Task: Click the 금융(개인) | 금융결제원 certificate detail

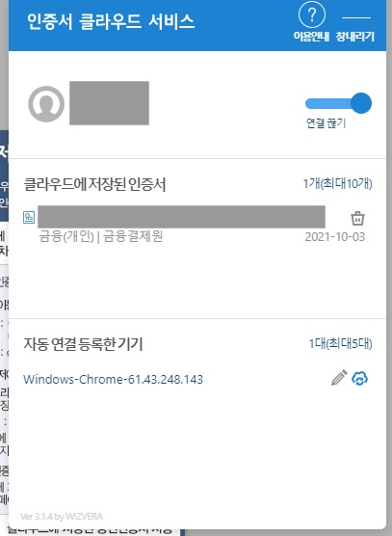Action: [101, 236]
